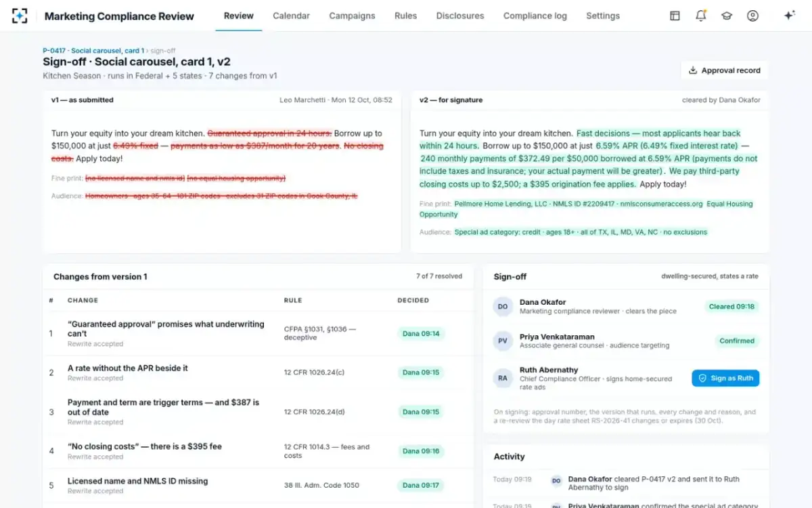Click the 12 CFR 1026.24(c) rule cell
Screen dimensions: 812x508
[x=314, y=373]
